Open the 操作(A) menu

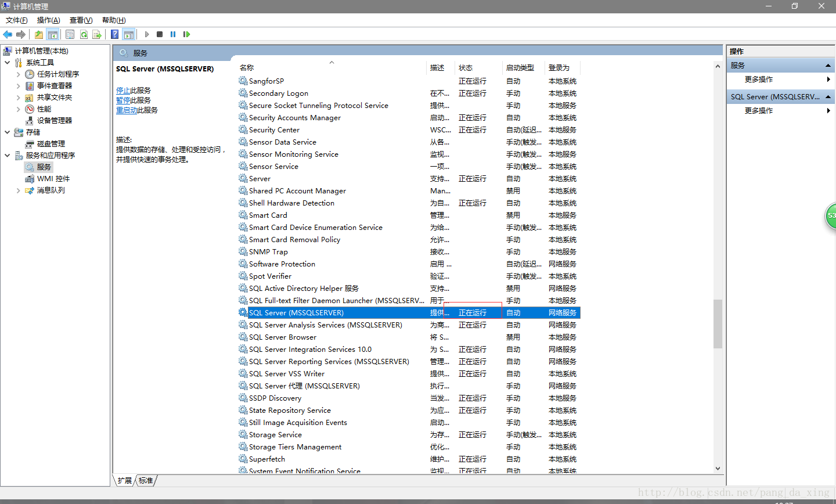pos(49,20)
